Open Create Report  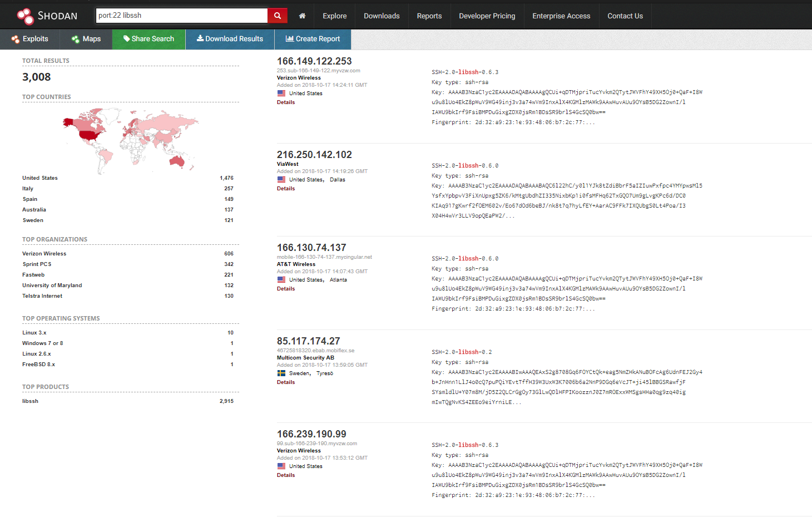[x=313, y=39]
